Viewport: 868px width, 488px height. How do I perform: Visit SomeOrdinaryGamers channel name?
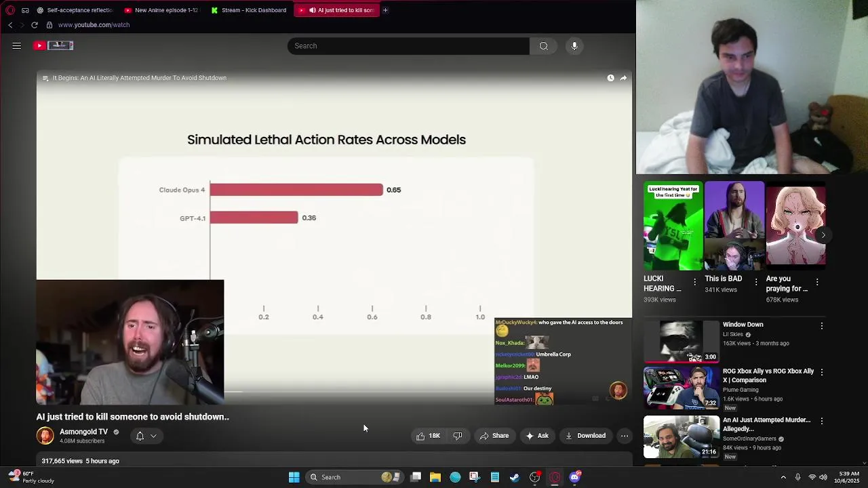pyautogui.click(x=749, y=439)
